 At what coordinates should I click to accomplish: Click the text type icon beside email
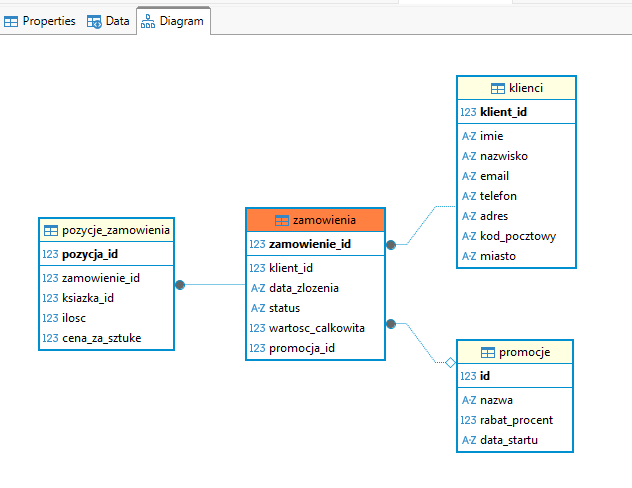coord(468,176)
